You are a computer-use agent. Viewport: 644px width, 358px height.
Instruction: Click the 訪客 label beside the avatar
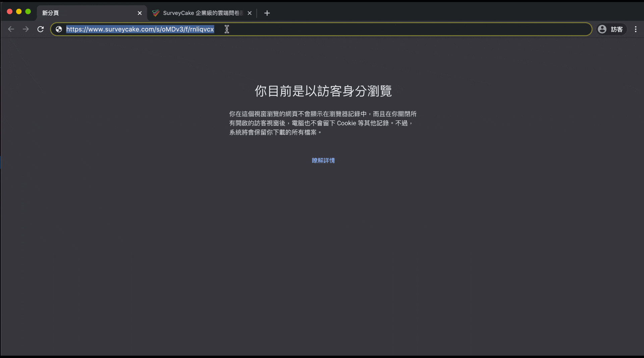616,29
